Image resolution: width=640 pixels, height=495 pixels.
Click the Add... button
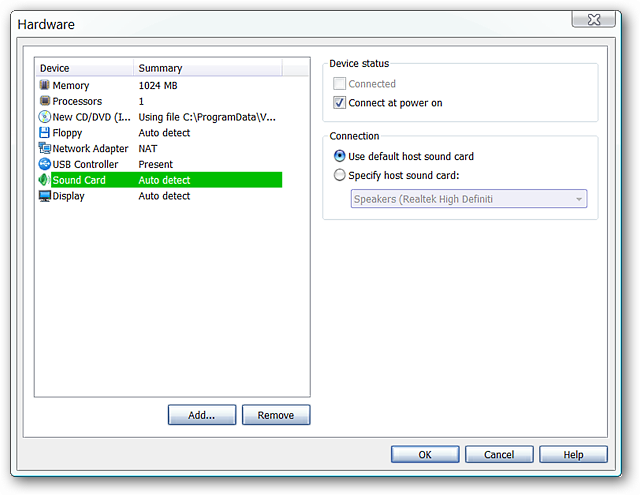[x=202, y=415]
